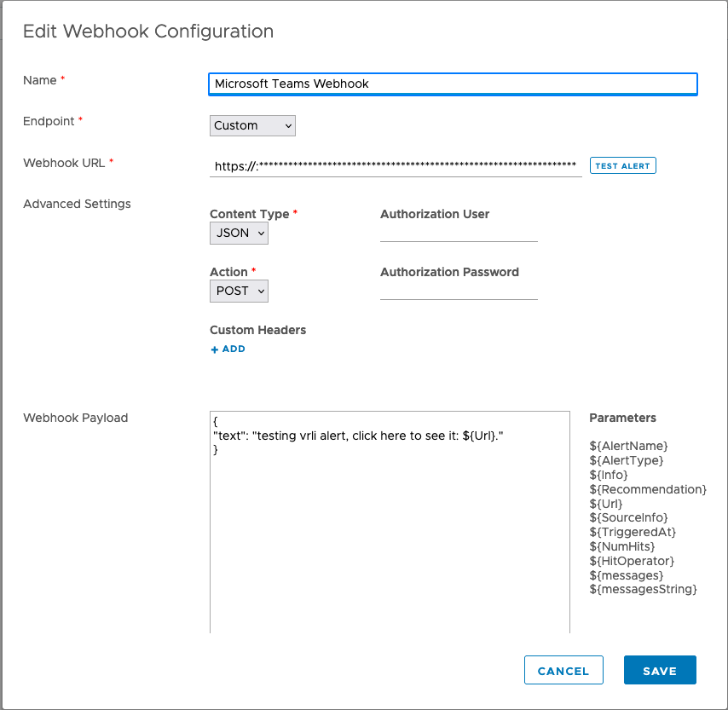Click the ${Info} parameter

point(609,475)
